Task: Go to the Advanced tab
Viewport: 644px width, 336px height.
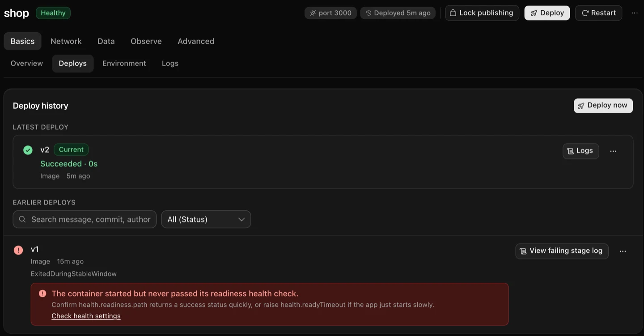Action: 196,41
